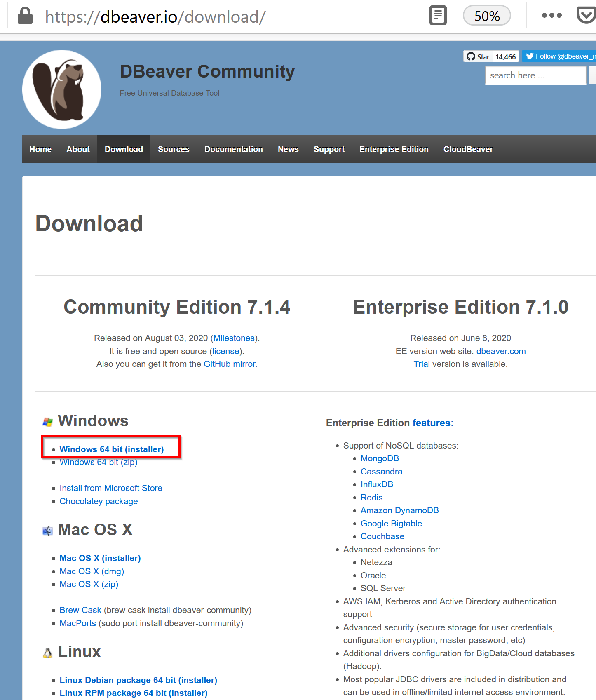This screenshot has width=596, height=700.
Task: Open the Support menu item
Action: pyautogui.click(x=329, y=149)
